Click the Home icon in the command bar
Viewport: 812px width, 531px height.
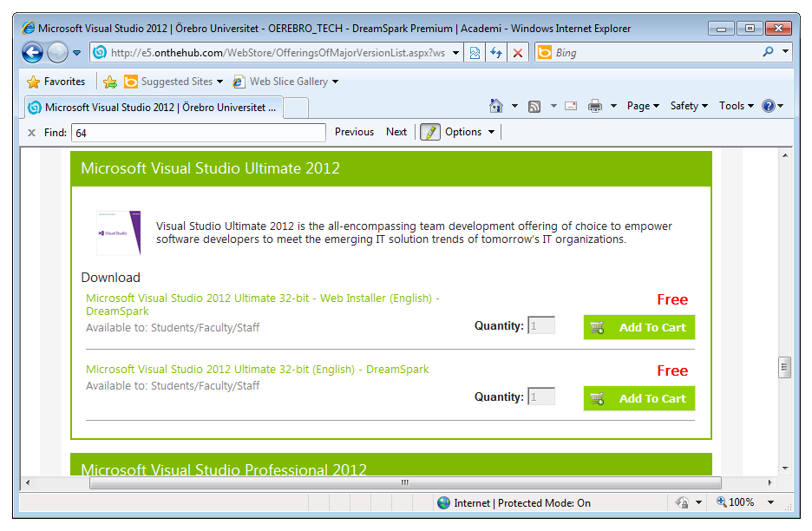pos(495,106)
